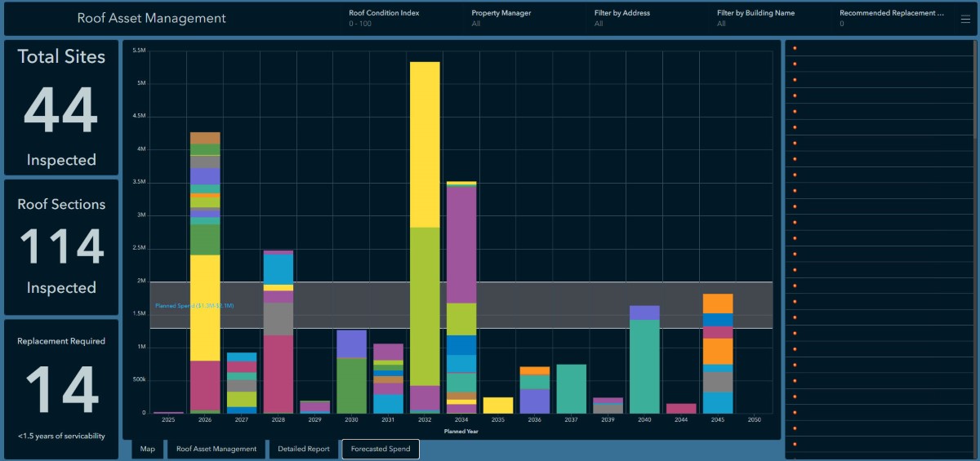Select the gray segment of the 2028 bar
This screenshot has height=461, width=980.
278,319
